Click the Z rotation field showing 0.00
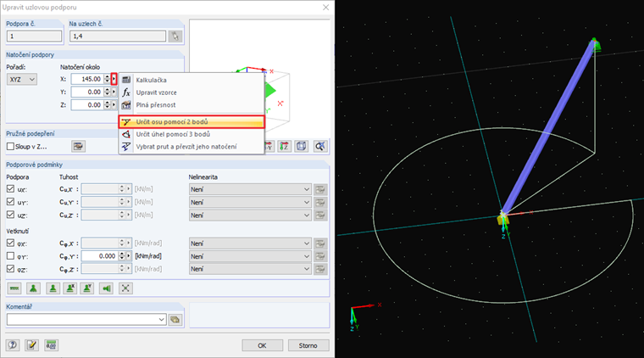This screenshot has height=358, width=644. click(87, 105)
